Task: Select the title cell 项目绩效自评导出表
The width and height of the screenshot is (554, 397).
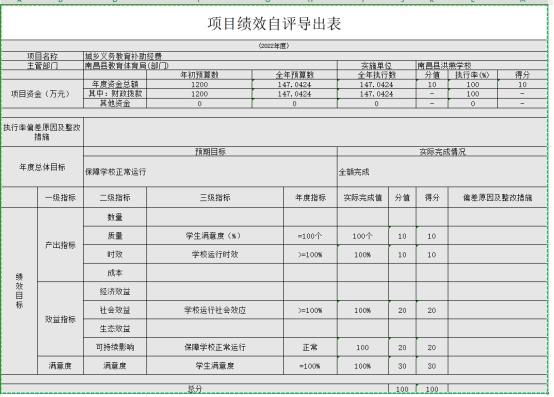Action: pos(274,23)
